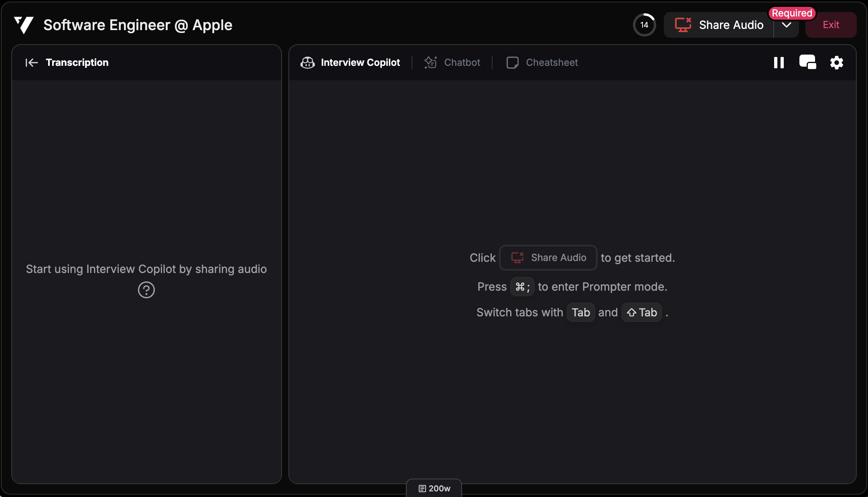Screen dimensions: 868x497
Task: Open the Copilot settings gear
Action: [x=837, y=62]
